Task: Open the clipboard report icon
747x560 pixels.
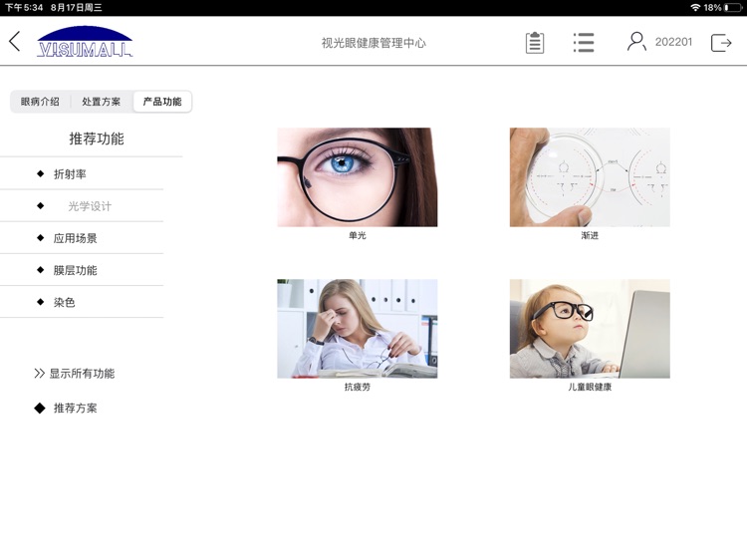Action: (535, 43)
